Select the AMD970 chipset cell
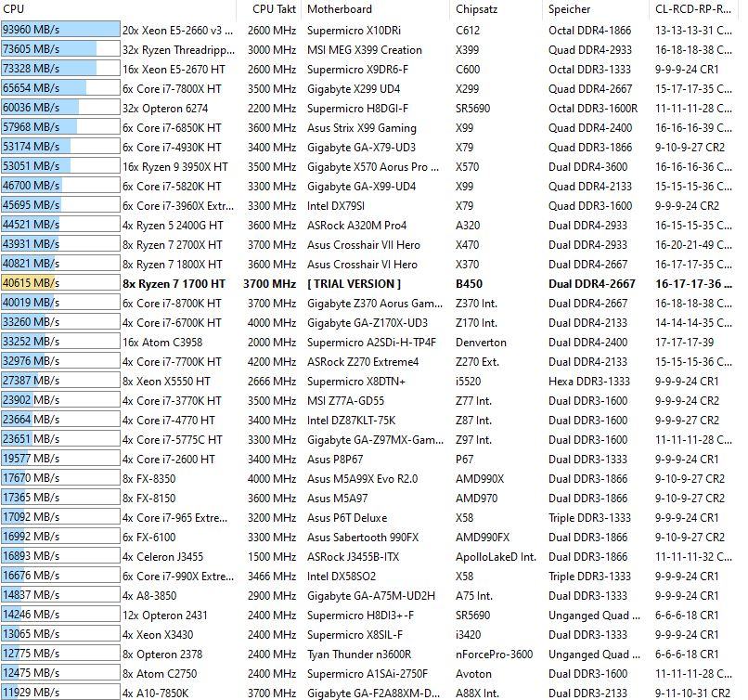The width and height of the screenshot is (748, 700). (477, 499)
